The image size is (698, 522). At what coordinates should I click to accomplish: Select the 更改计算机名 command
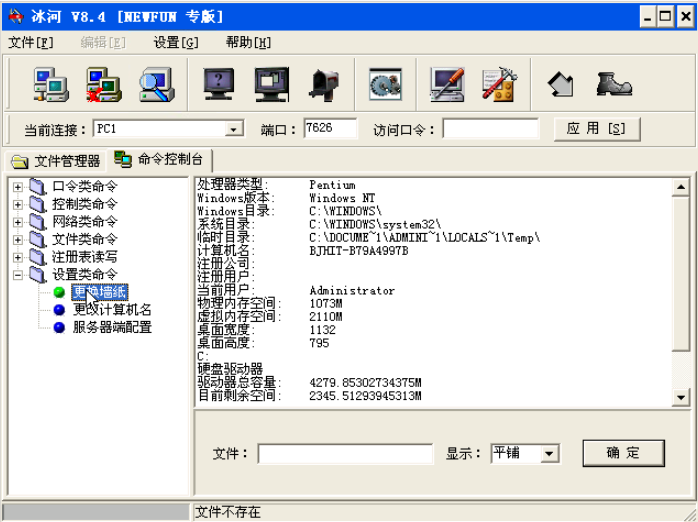pyautogui.click(x=112, y=310)
